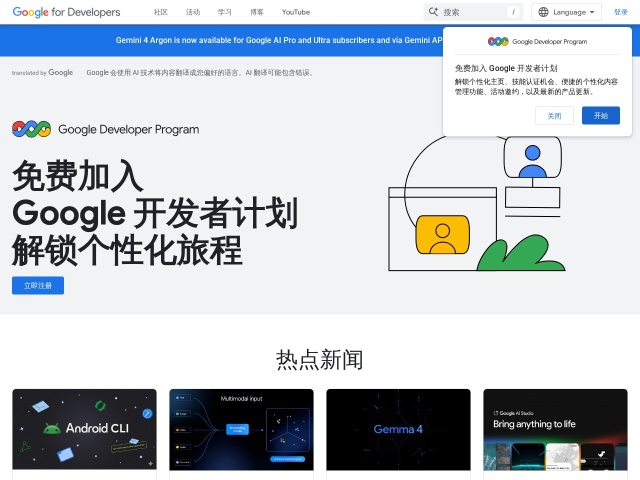The width and height of the screenshot is (640, 480).
Task: Go to the YouTube nav link
Action: coord(296,12)
